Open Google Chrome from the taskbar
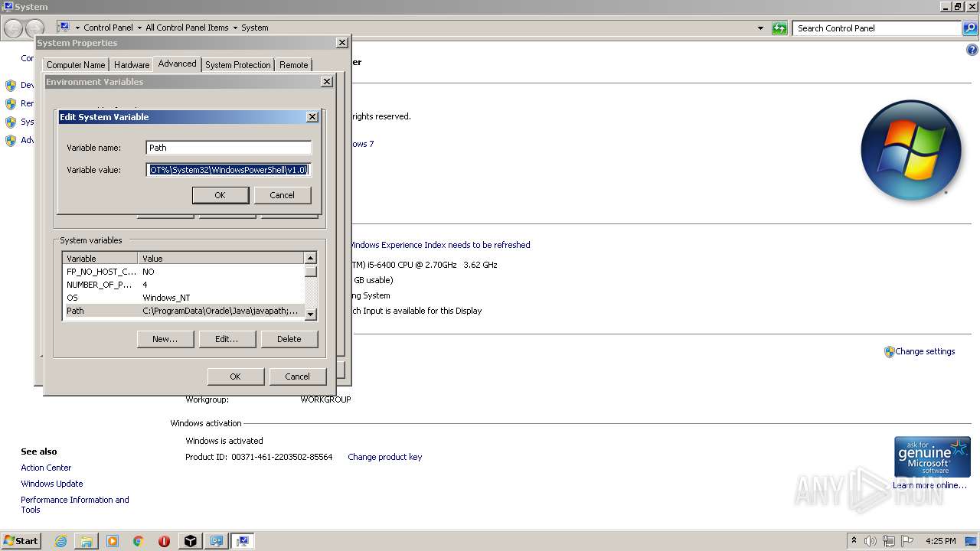This screenshot has height=551, width=980. pos(139,541)
